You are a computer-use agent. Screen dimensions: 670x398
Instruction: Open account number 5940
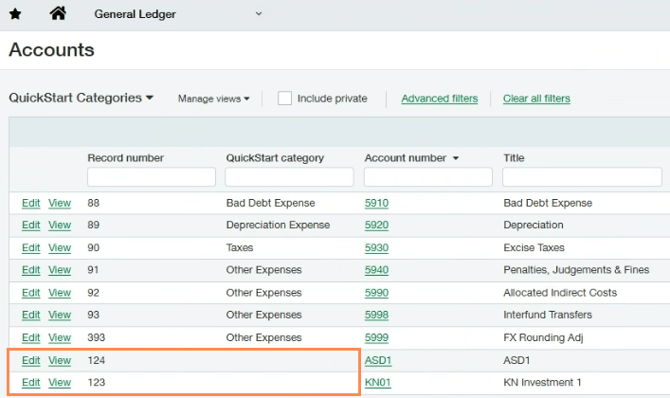[376, 270]
